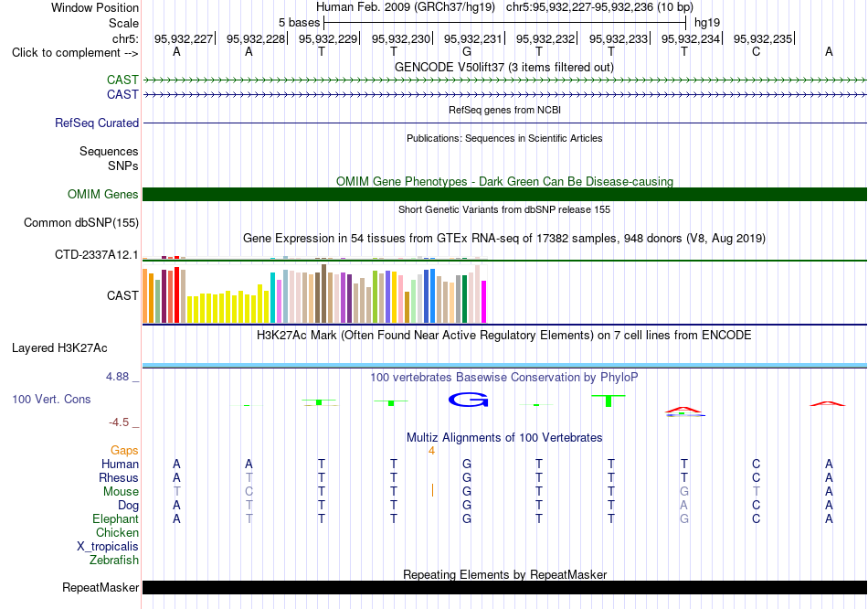Open 'Short Genetic Variants from dbSNP release 155'

click(504, 209)
